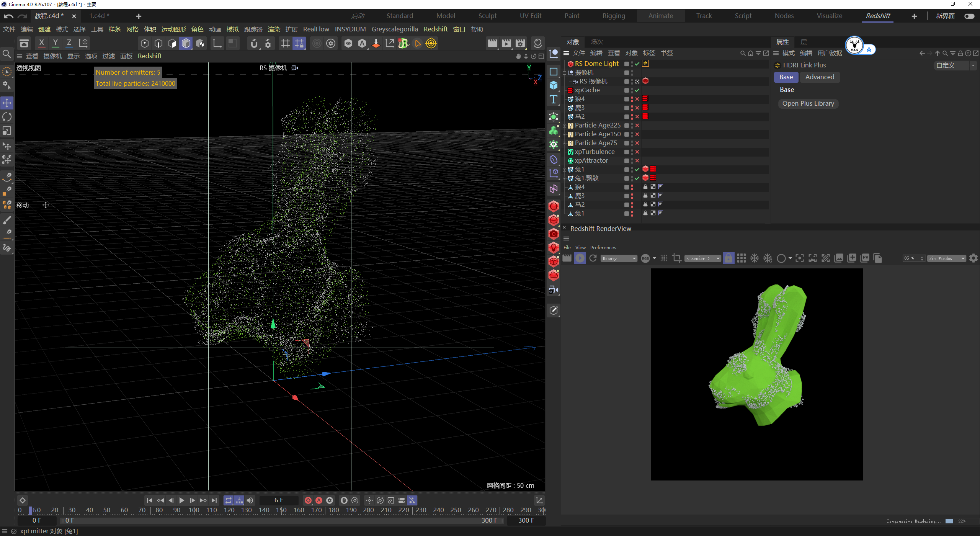Toggle X axis lock icon
This screenshot has height=536, width=980.
click(x=42, y=43)
